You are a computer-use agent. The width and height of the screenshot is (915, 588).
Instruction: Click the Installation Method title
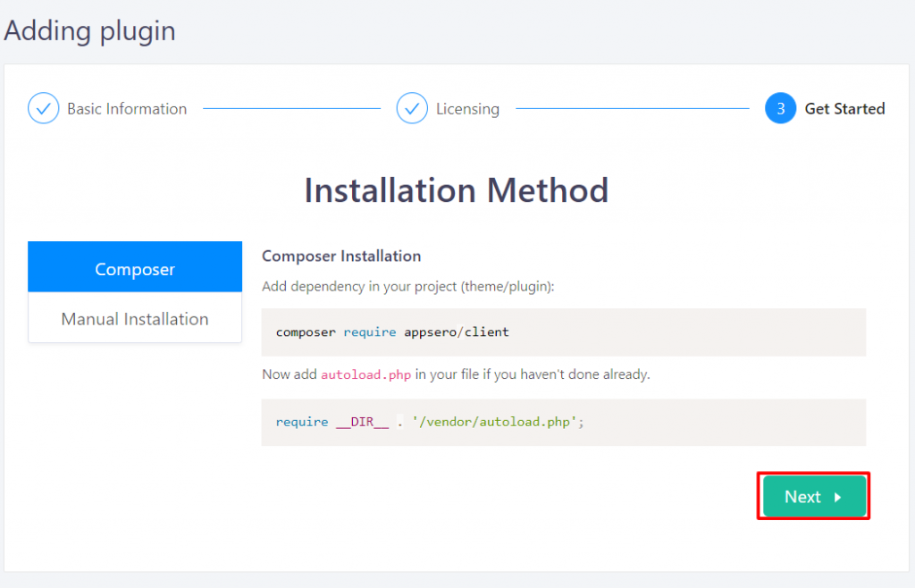click(x=457, y=190)
